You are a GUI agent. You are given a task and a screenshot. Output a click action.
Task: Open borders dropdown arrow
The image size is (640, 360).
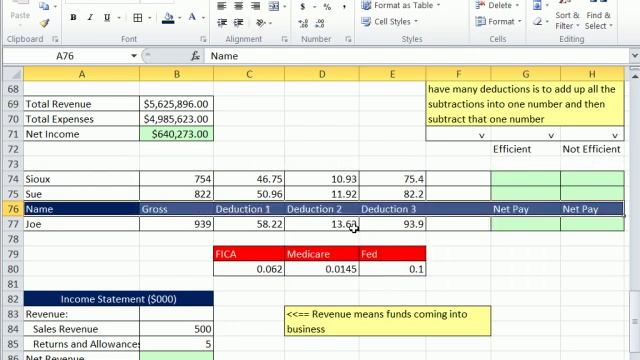150,18
